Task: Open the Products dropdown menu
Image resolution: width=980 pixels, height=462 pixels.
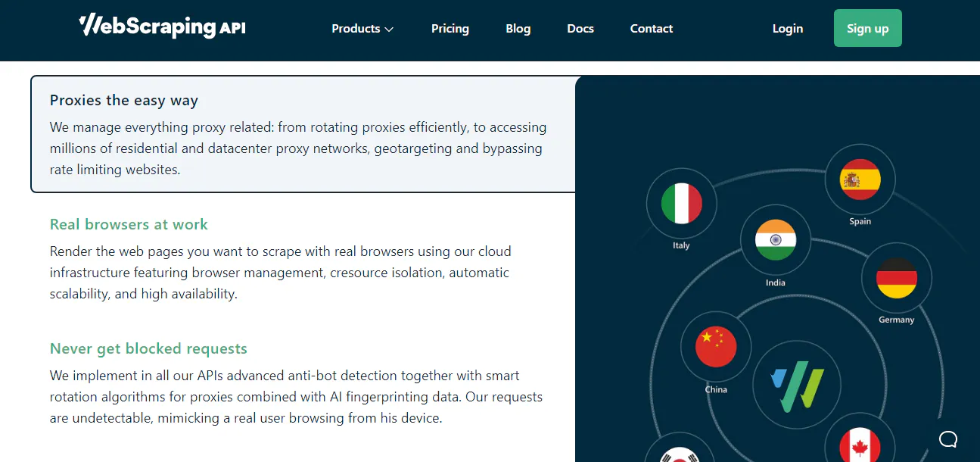Action: point(356,28)
